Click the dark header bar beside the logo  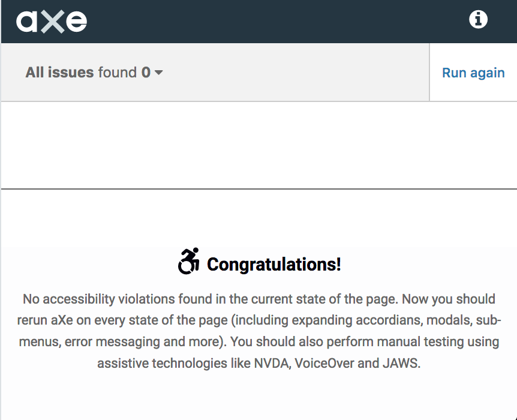pyautogui.click(x=277, y=22)
